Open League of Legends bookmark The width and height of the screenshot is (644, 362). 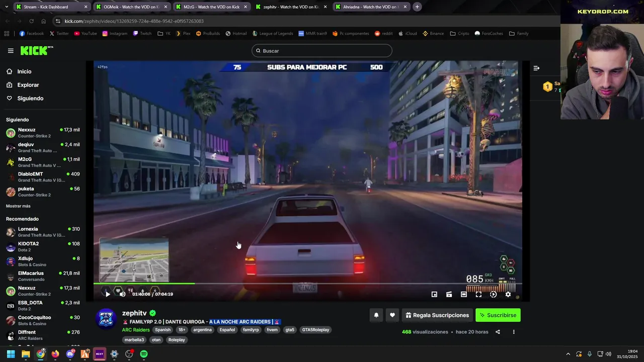click(272, 34)
